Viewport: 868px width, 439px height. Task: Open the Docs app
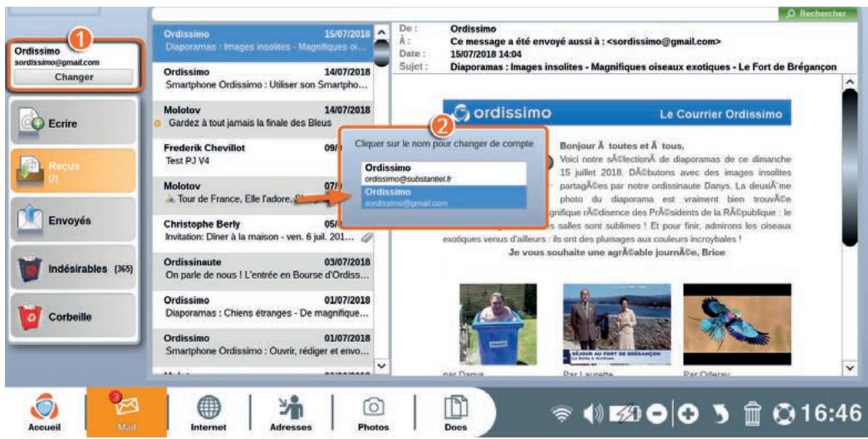[x=455, y=413]
